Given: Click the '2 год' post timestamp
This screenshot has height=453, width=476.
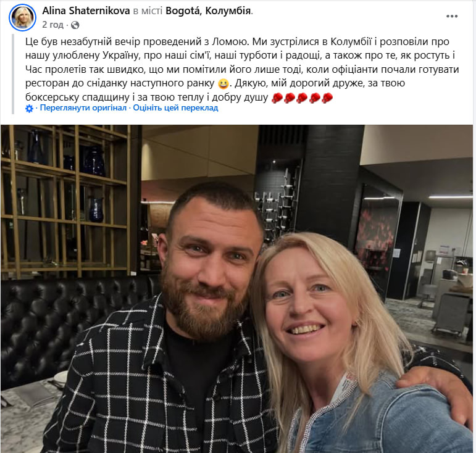Looking at the screenshot, I should point(52,25).
